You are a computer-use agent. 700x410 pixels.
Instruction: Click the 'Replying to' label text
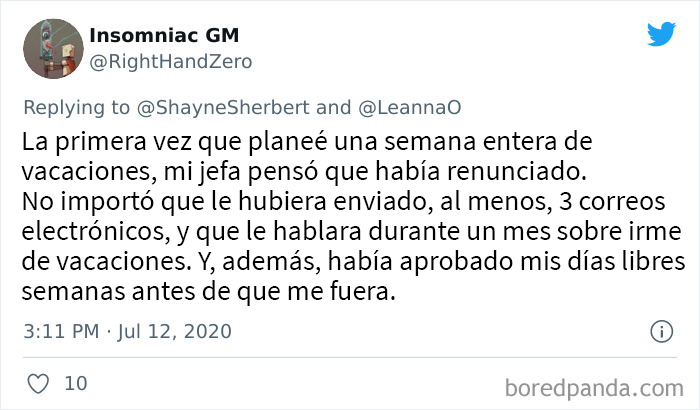(x=76, y=108)
